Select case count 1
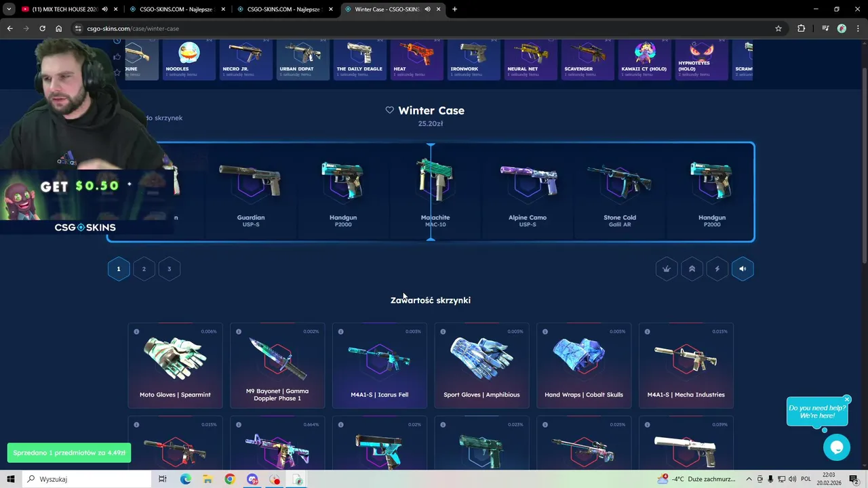Screen dimensions: 868x488 click(x=119, y=269)
